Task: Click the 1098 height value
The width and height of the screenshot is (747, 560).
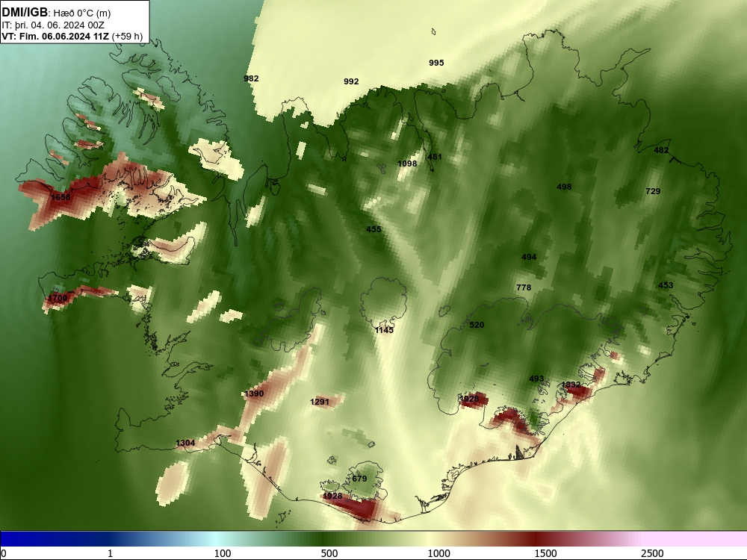Action: (x=407, y=164)
